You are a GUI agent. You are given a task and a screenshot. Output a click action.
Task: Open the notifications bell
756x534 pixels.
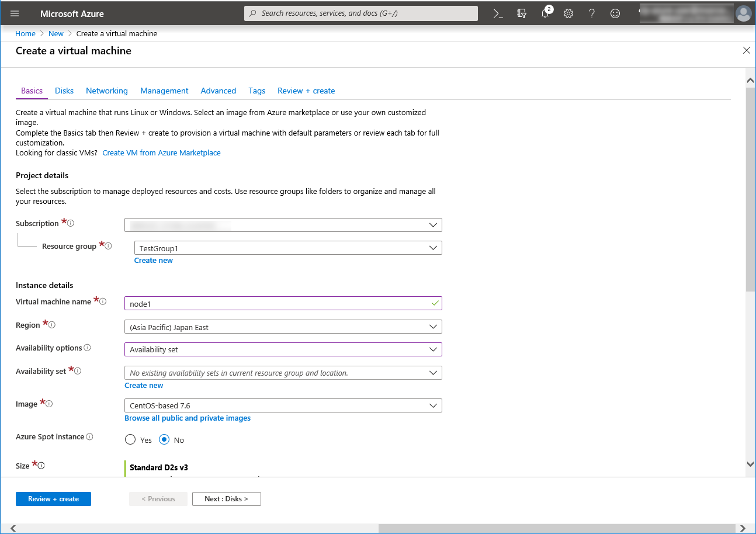pyautogui.click(x=545, y=13)
